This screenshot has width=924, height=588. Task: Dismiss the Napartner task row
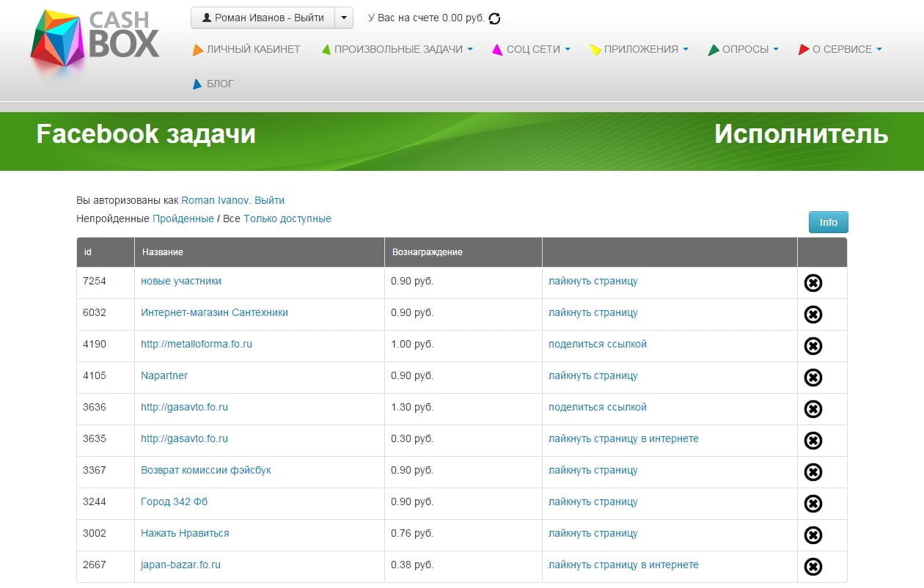click(813, 378)
